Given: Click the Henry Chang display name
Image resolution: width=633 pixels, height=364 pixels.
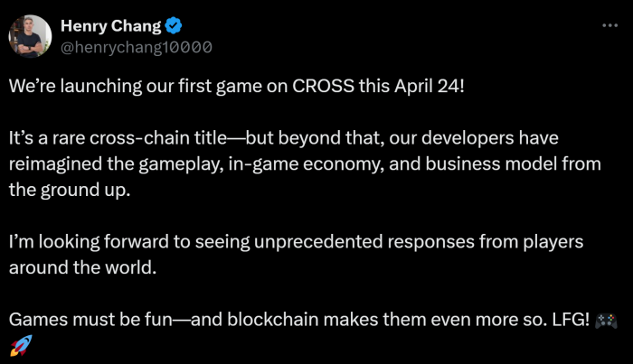Looking at the screenshot, I should click(111, 26).
